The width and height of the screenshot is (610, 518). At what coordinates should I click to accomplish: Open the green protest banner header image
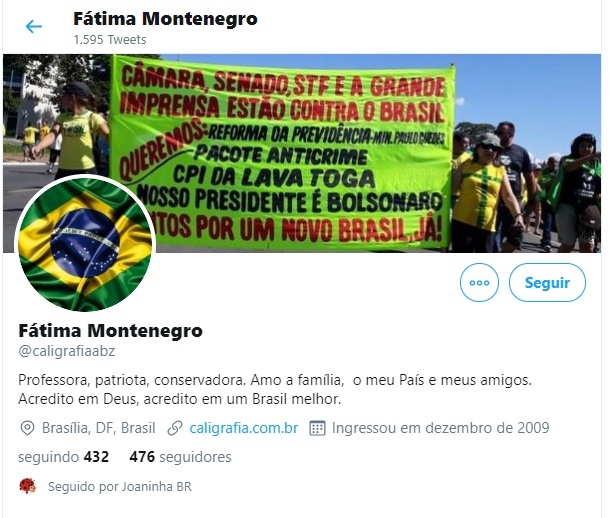[302, 153]
